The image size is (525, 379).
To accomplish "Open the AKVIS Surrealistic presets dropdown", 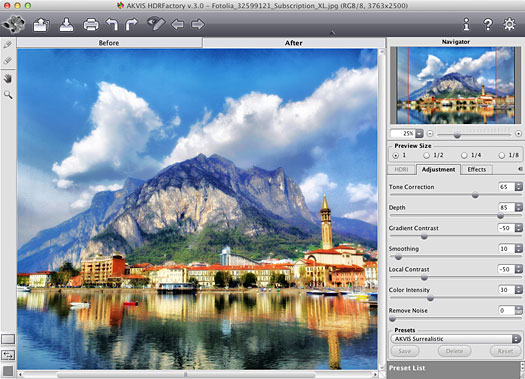I will point(456,339).
